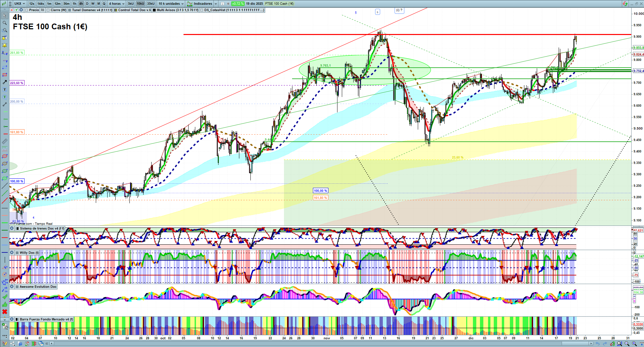This screenshot has height=347, width=644.
Task: Switch to the 144s timeframe
Action: 41,4
